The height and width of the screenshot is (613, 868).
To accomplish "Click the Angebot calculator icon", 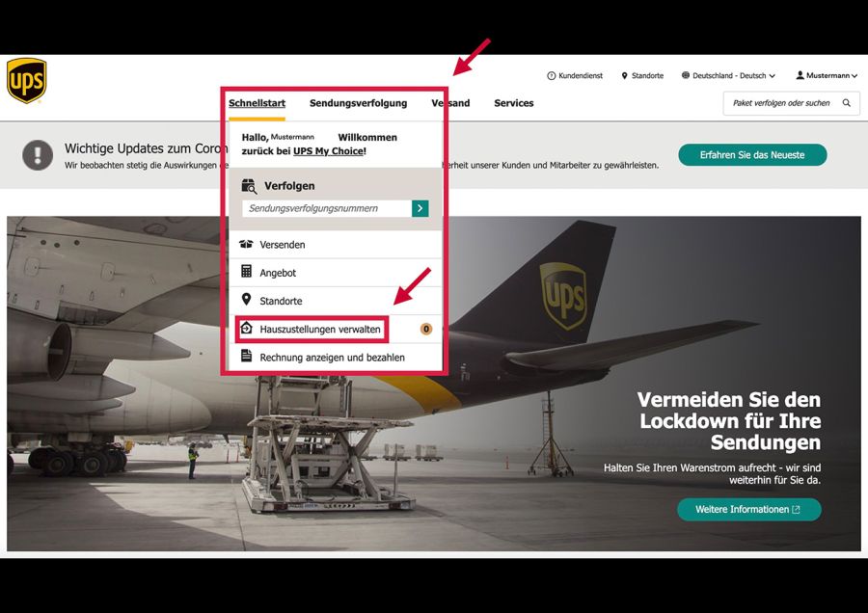I will coord(246,271).
